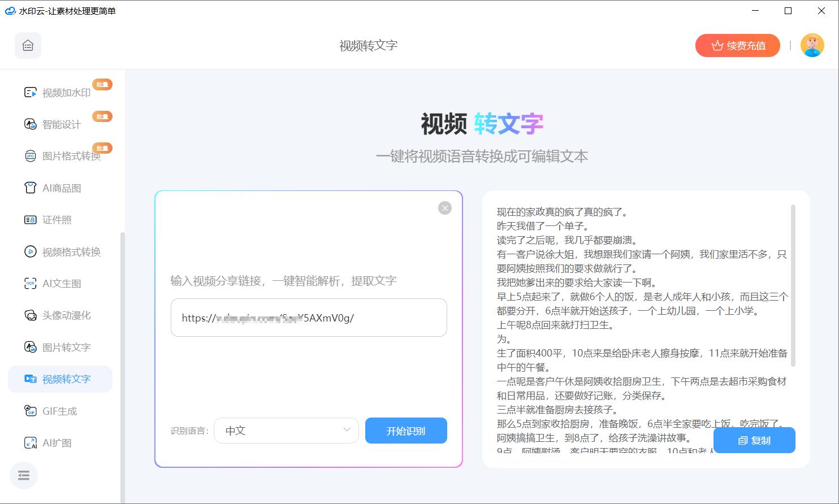The height and width of the screenshot is (504, 839).
Task: Select the AI商品图 tool icon
Action: click(x=30, y=188)
